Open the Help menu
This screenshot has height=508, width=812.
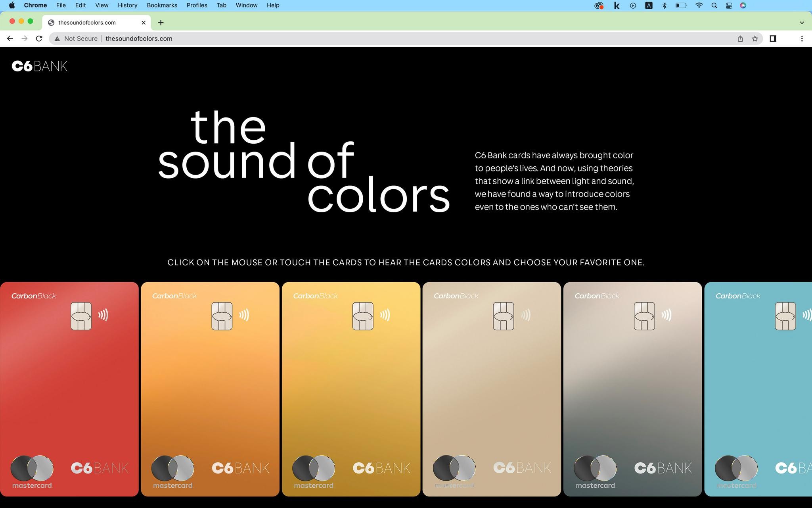click(273, 5)
